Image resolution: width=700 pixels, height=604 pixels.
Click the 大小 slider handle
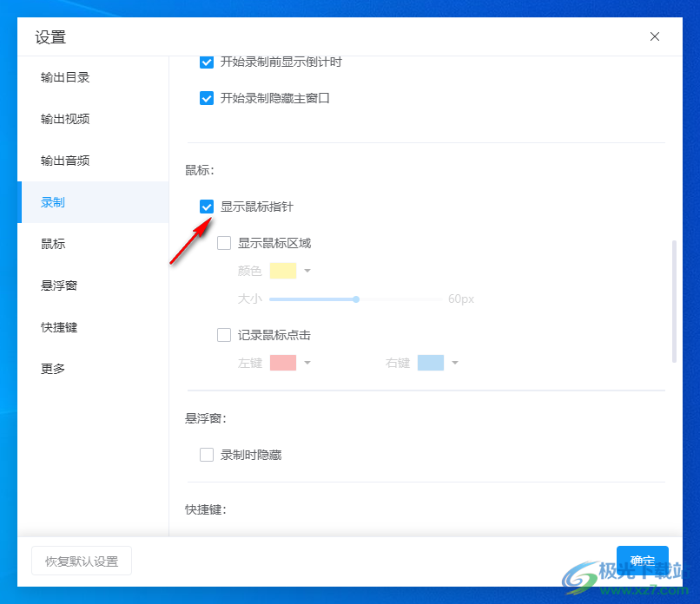(356, 299)
